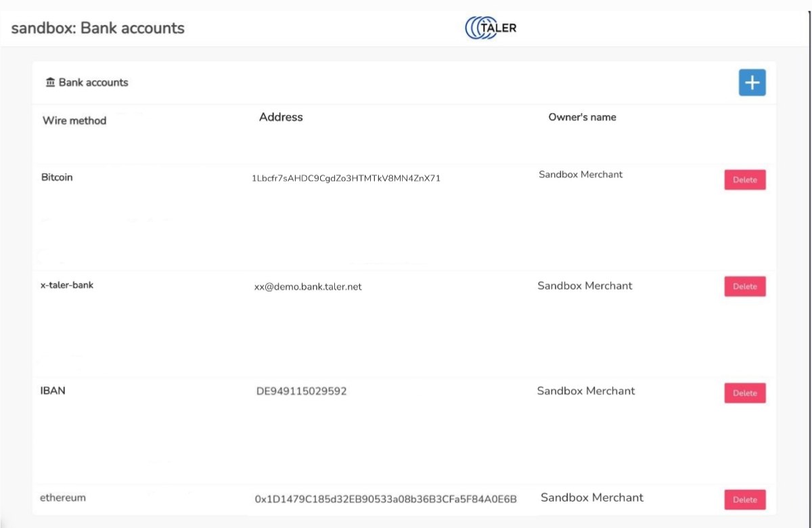Click the Owner's name column header
812x528 pixels.
tap(582, 117)
